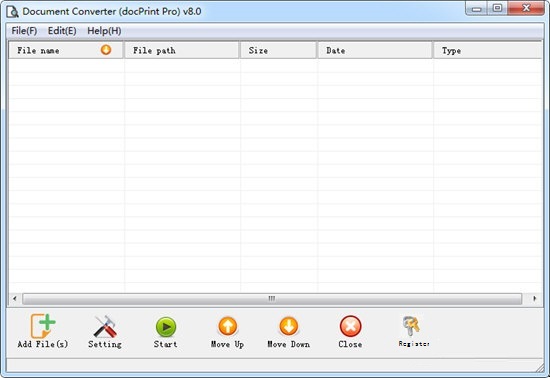The width and height of the screenshot is (550, 378).
Task: Sort by Size column header
Action: [x=279, y=50]
